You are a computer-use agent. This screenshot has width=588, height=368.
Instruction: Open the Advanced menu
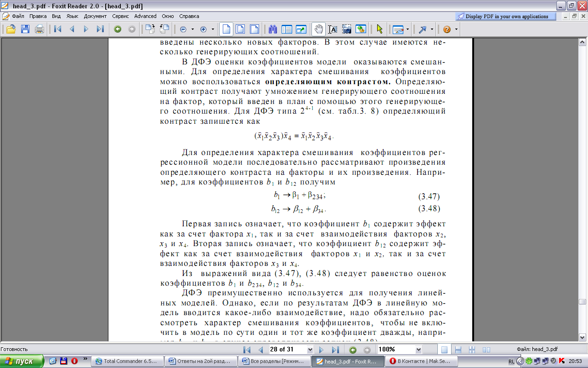click(x=145, y=16)
